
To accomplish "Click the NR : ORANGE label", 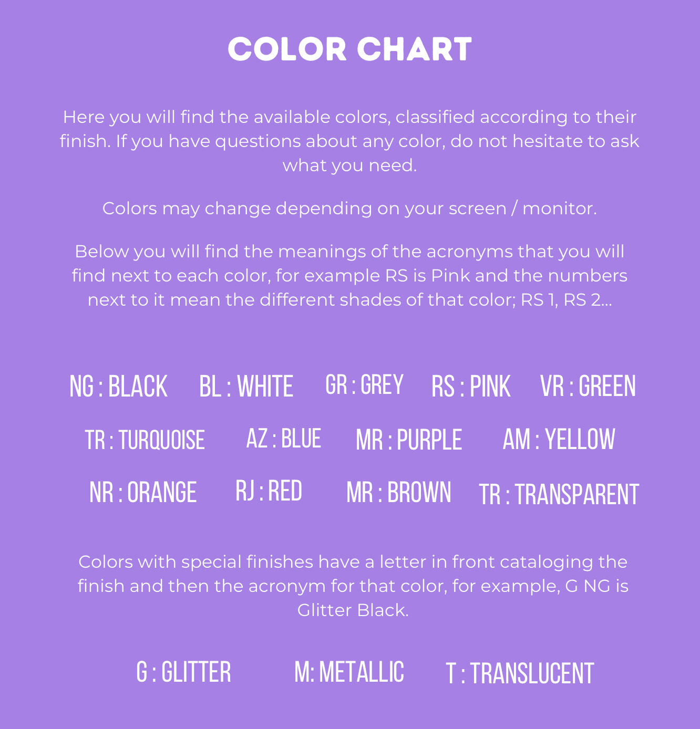I will point(143,493).
